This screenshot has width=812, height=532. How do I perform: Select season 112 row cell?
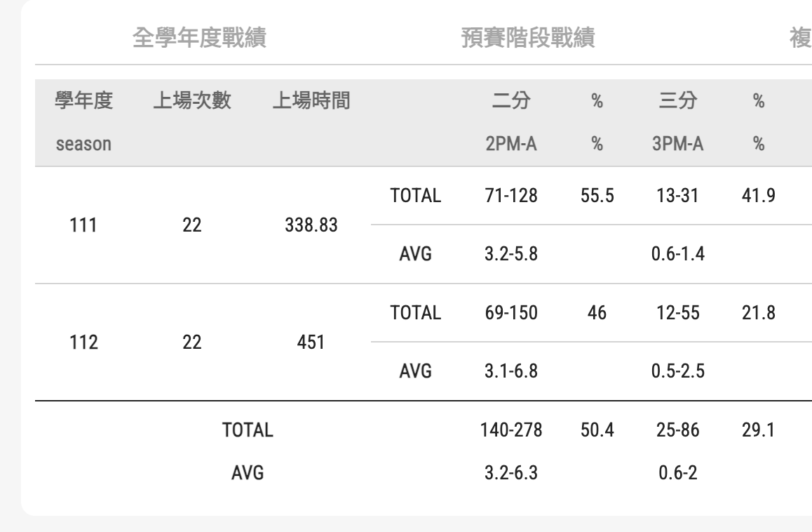click(x=85, y=343)
